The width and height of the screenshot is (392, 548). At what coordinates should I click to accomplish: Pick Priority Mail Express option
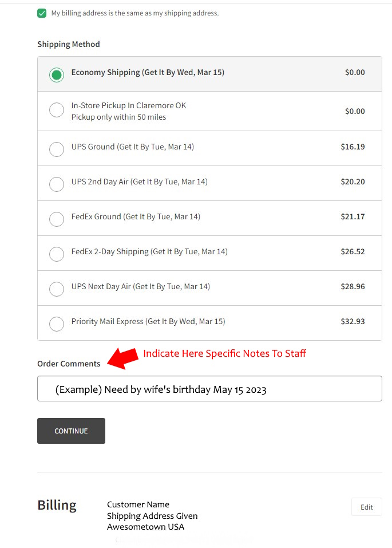[57, 324]
